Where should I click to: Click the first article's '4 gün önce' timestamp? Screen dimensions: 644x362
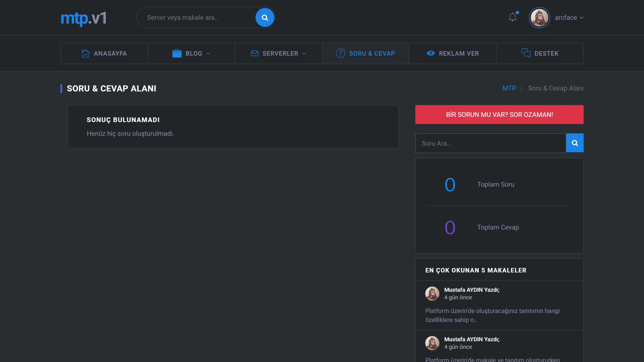pos(458,297)
